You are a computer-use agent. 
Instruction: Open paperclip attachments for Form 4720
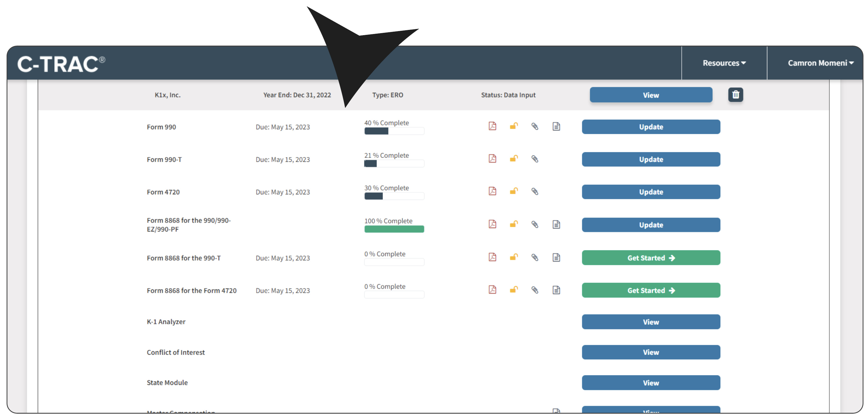pyautogui.click(x=535, y=191)
